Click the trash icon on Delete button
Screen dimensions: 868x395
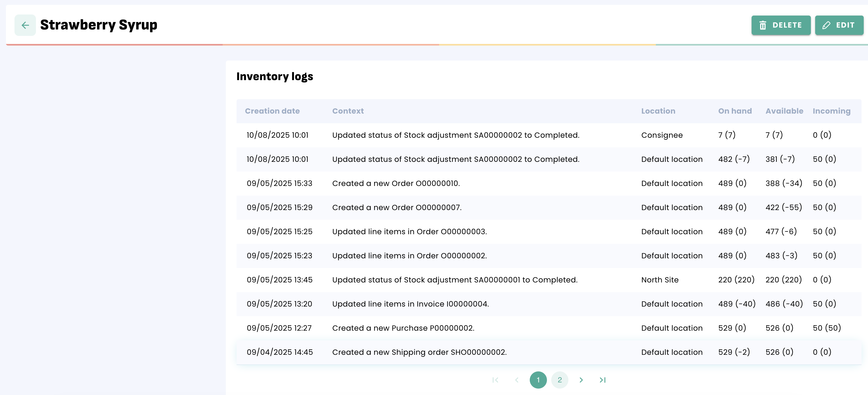[x=763, y=25]
